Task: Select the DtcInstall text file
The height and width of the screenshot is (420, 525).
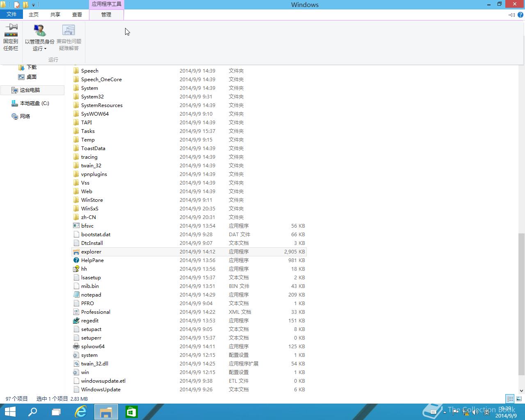Action: 189,243
